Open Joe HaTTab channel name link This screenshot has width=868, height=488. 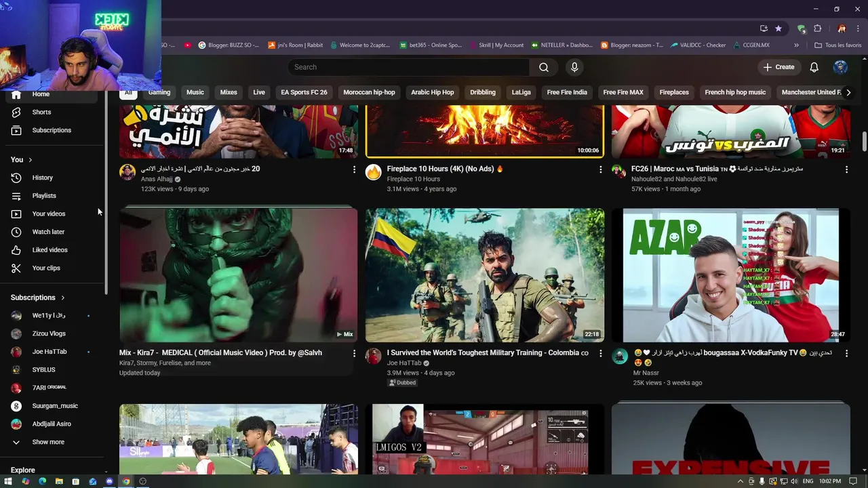[404, 363]
